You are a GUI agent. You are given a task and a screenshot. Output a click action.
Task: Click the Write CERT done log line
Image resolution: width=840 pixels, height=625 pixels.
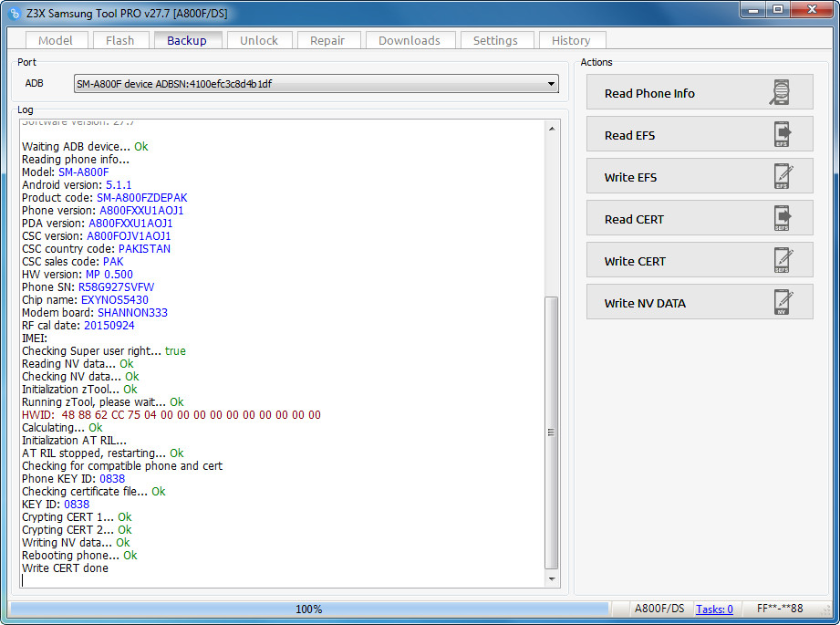click(65, 568)
